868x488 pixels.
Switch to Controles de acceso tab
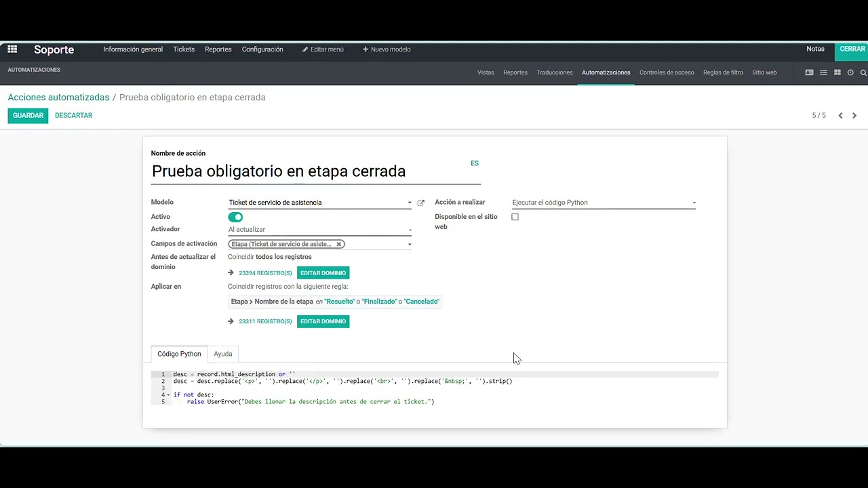click(667, 73)
